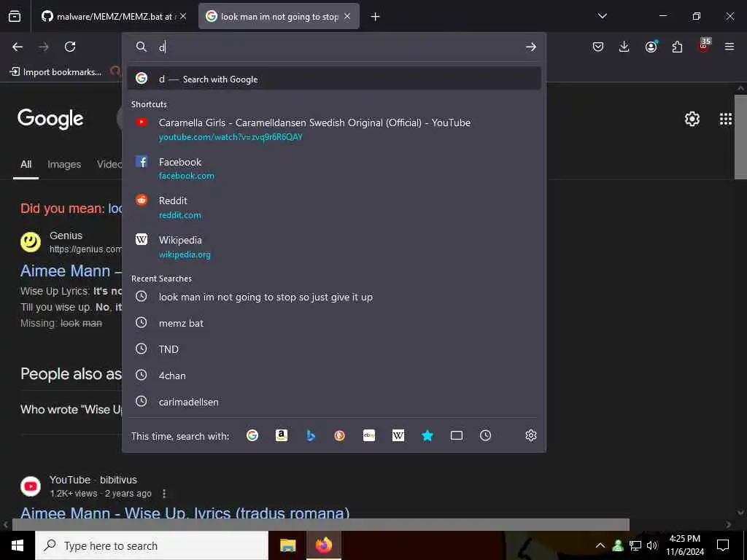Go back with the back arrow

pyautogui.click(x=18, y=47)
